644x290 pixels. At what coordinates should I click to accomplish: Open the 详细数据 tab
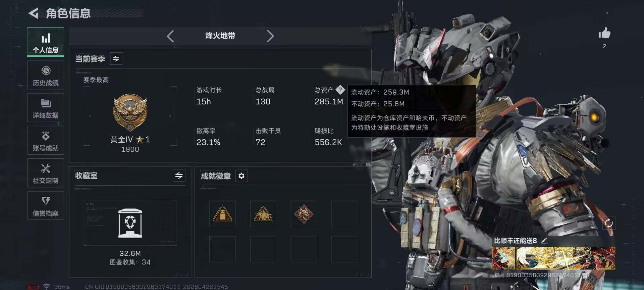[x=46, y=108]
